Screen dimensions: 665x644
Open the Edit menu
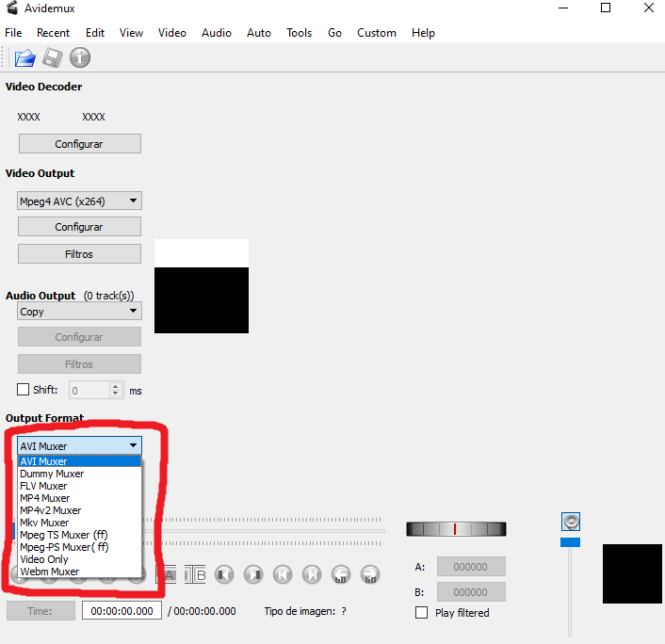pos(95,33)
